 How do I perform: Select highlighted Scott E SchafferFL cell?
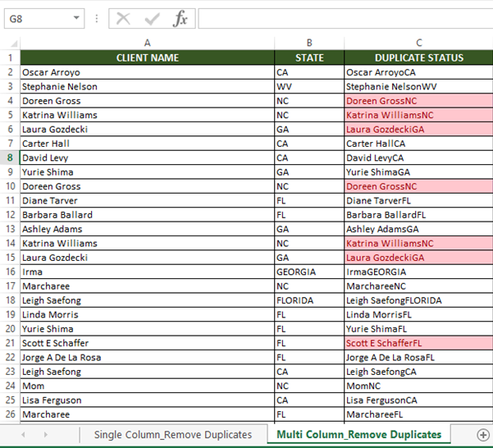pyautogui.click(x=419, y=343)
